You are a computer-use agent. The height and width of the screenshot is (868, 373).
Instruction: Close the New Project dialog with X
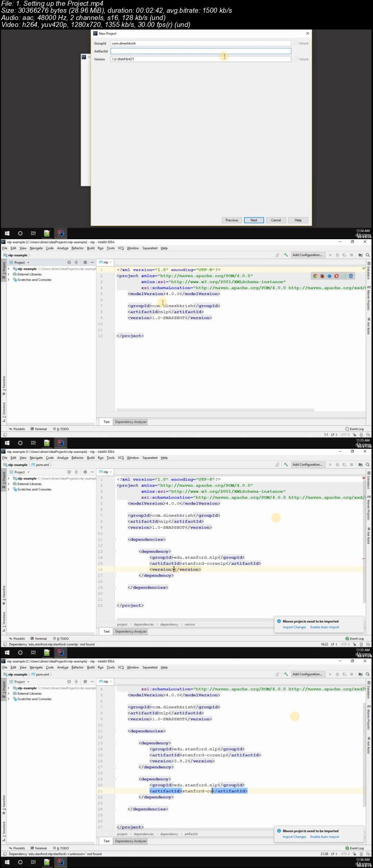[307, 34]
